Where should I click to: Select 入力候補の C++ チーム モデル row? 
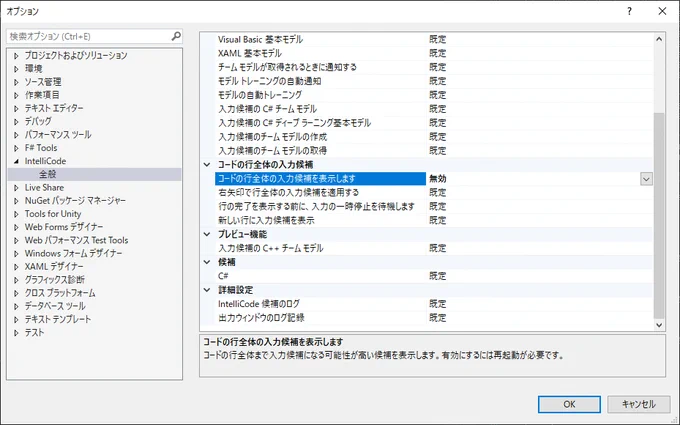tap(434, 248)
